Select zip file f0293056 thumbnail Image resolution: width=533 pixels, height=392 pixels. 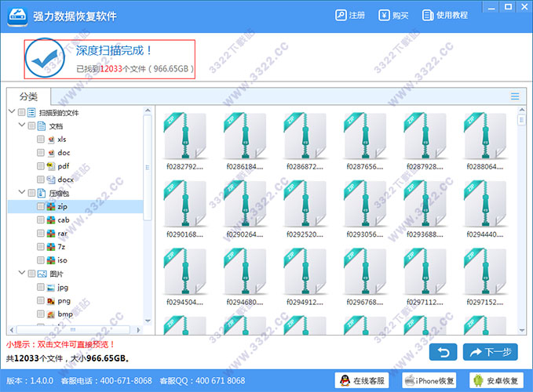pos(365,204)
